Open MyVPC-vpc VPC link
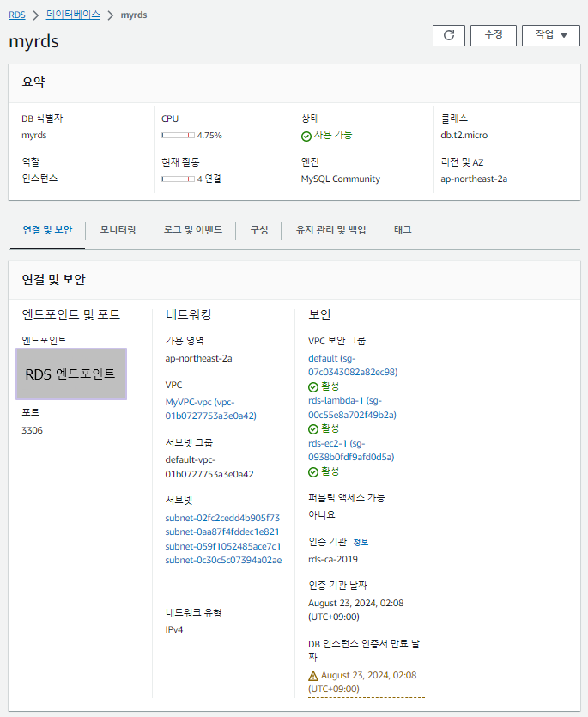 click(x=211, y=409)
